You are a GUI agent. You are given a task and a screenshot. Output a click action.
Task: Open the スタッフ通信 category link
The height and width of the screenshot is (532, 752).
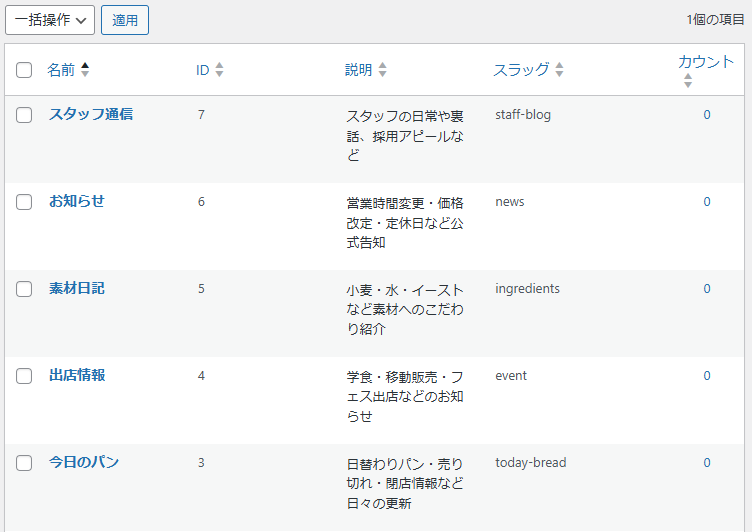tap(91, 114)
